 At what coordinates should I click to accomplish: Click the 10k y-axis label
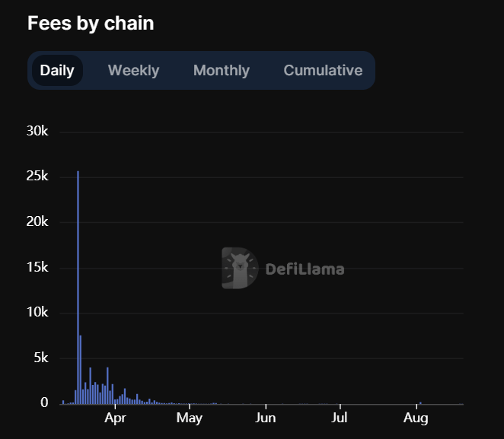(x=37, y=313)
